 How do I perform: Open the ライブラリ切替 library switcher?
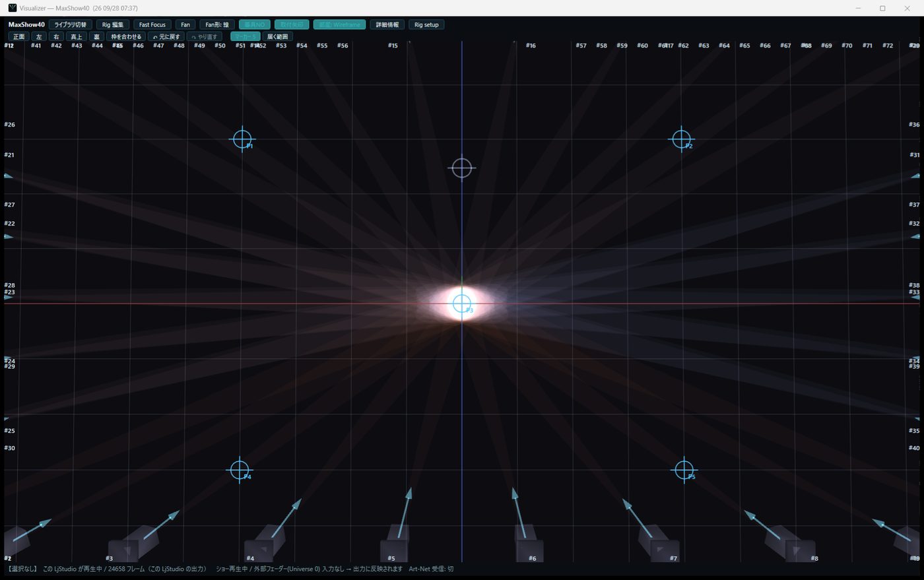point(70,24)
